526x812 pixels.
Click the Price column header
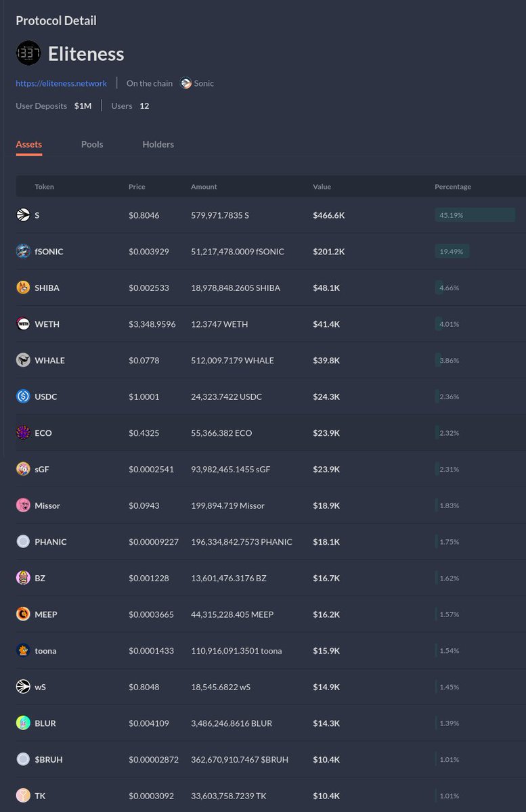click(x=137, y=187)
